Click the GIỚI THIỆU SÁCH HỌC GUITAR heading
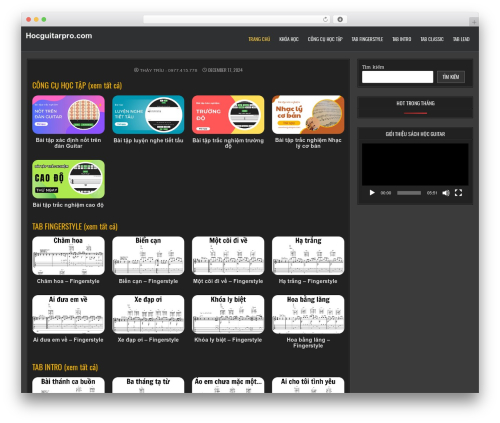 click(415, 134)
